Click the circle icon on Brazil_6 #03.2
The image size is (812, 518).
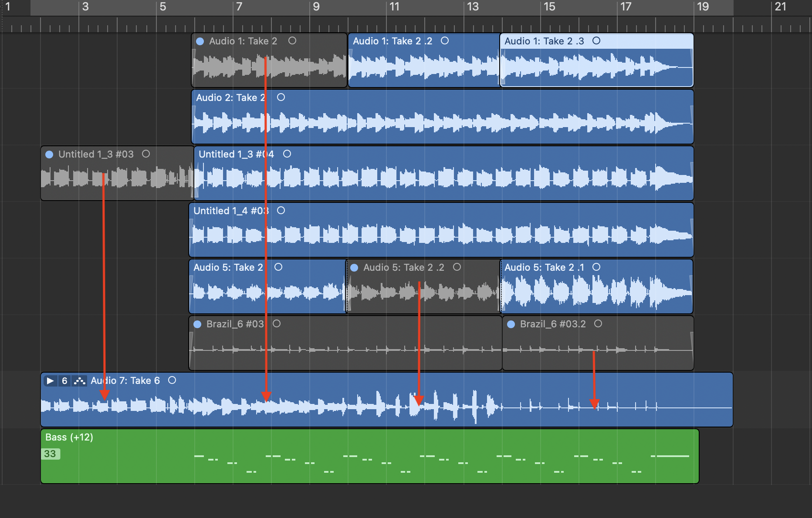tap(598, 323)
